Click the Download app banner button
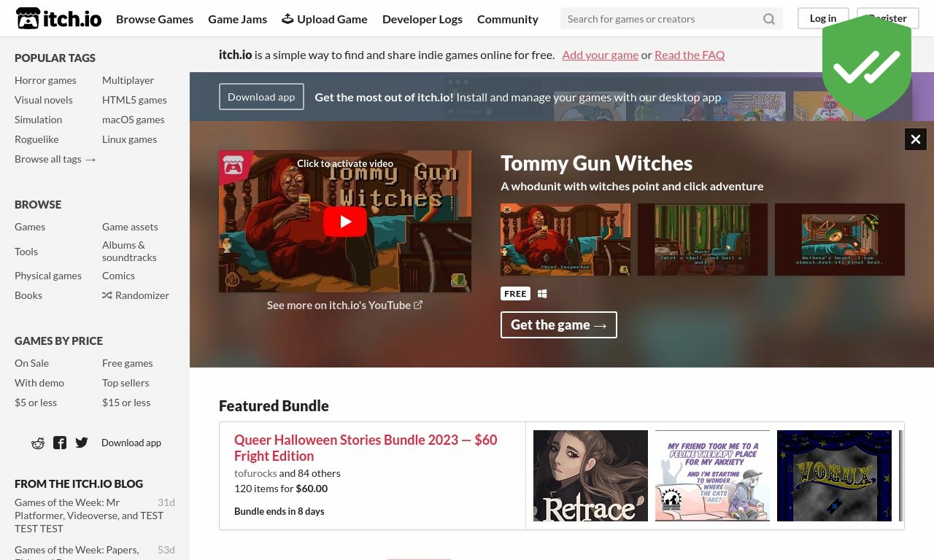The width and height of the screenshot is (934, 560). click(261, 96)
